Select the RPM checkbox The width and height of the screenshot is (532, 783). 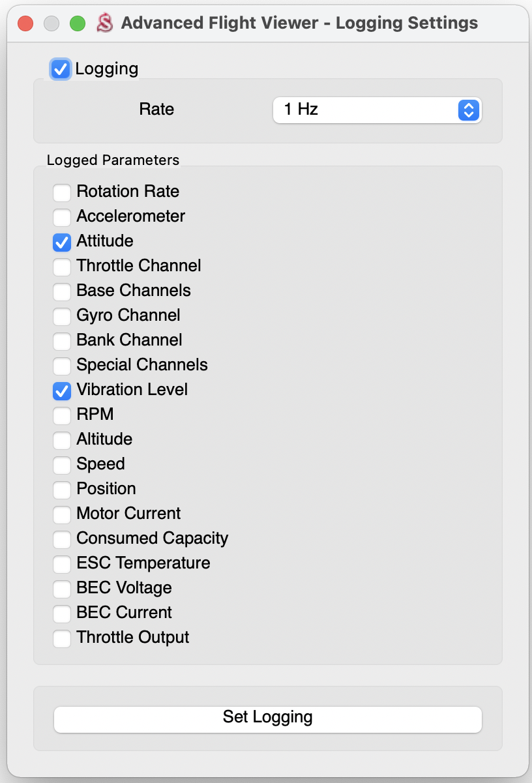(62, 415)
